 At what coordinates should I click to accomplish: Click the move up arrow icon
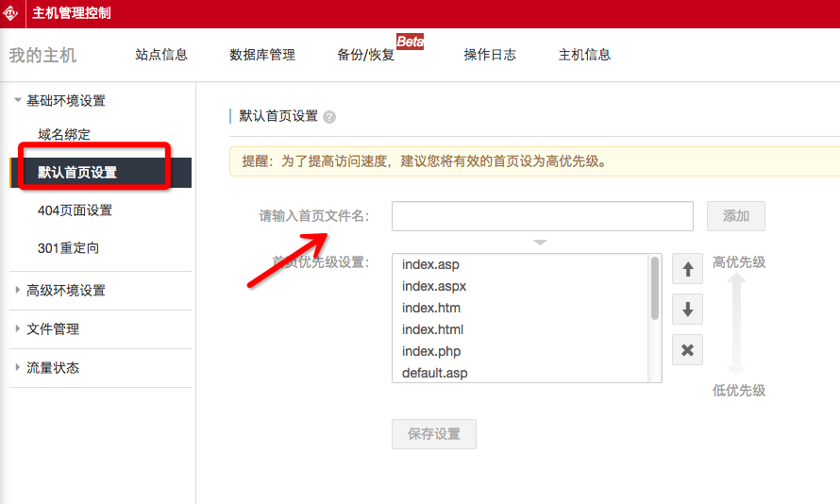point(687,269)
